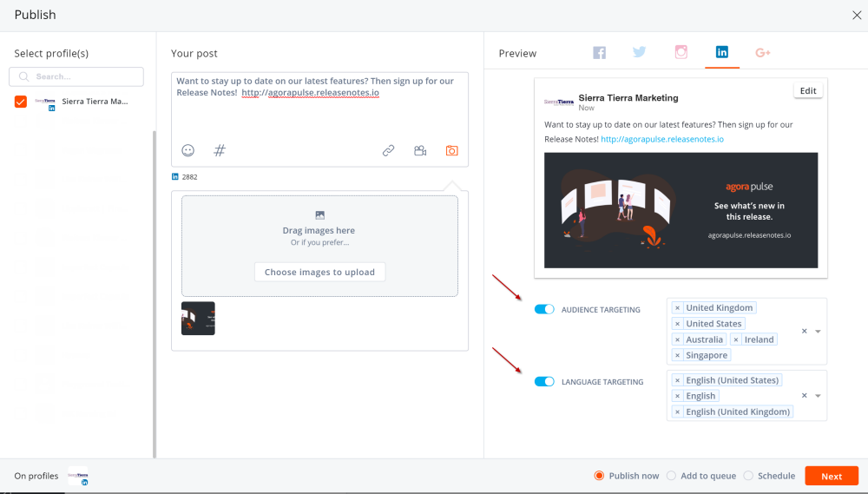Turn off the Audience Targeting toggle
Screen dimensions: 868x494
coord(544,309)
